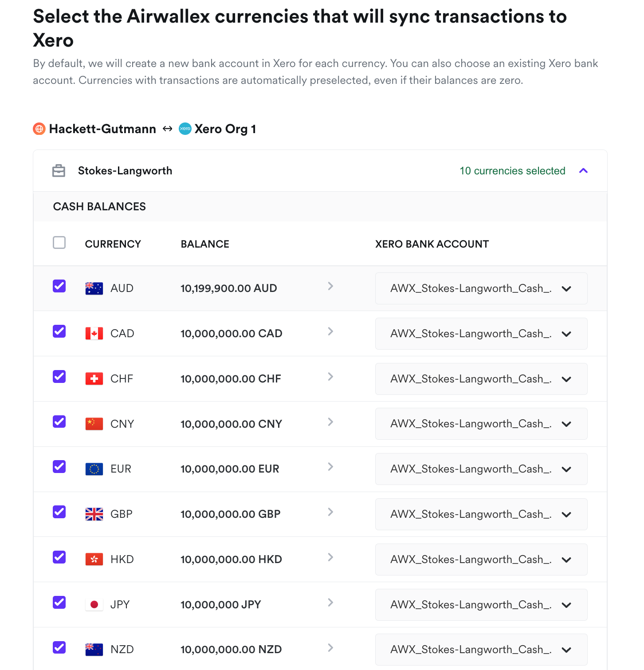Image resolution: width=644 pixels, height=670 pixels.
Task: Click the Japanese flag next to JPY
Action: pos(94,605)
